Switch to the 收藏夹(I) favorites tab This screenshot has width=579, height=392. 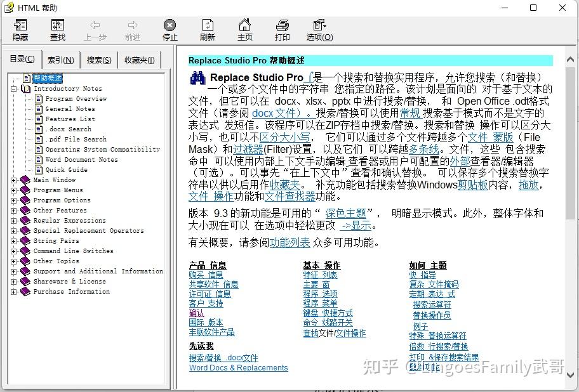tap(140, 60)
